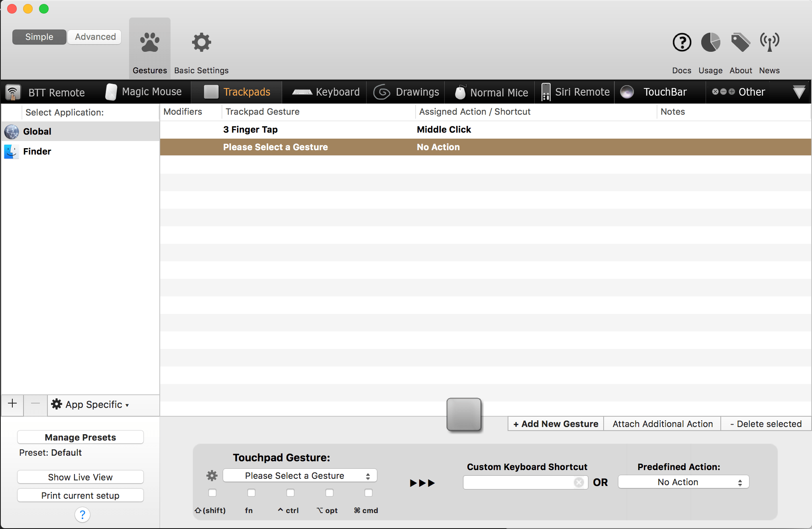
Task: Click the Global globe icon
Action: pyautogui.click(x=12, y=131)
